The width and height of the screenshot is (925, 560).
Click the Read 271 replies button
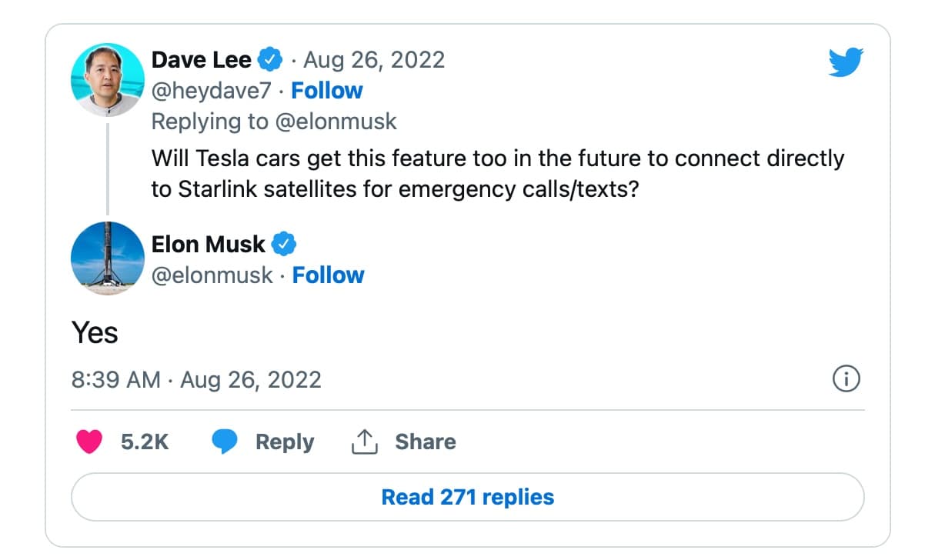click(x=467, y=497)
